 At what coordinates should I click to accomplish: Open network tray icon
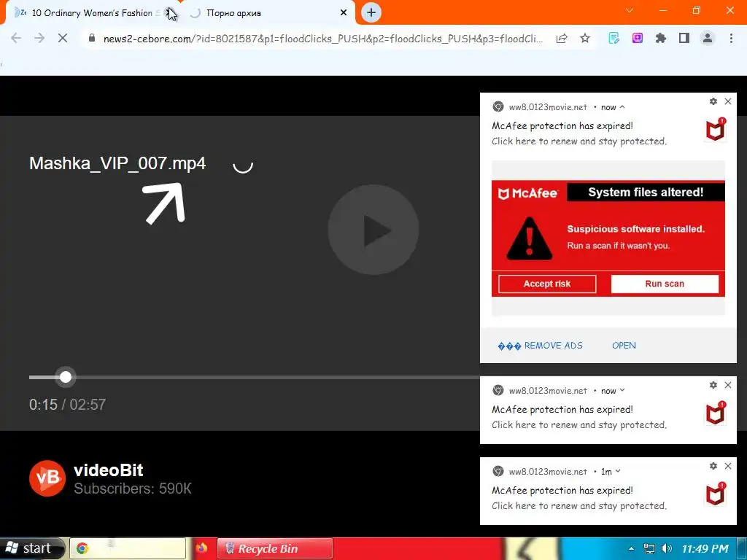click(x=649, y=548)
